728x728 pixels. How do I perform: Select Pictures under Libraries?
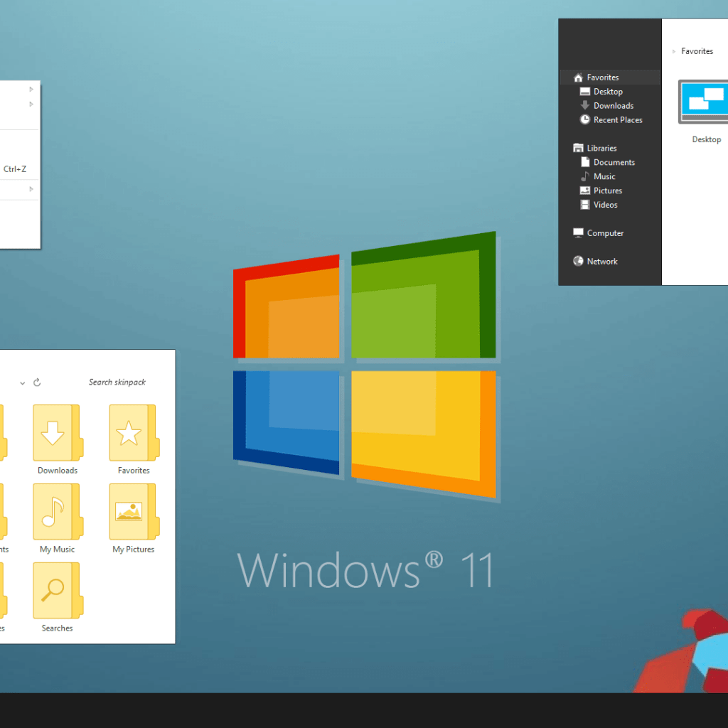tap(608, 191)
